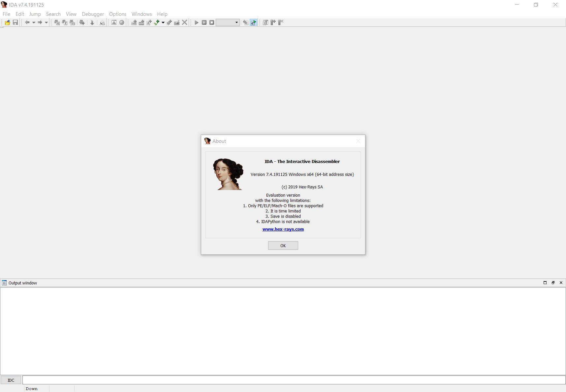Click the 'Down' status bar text
Viewport: 566px width, 392px height.
pos(32,389)
